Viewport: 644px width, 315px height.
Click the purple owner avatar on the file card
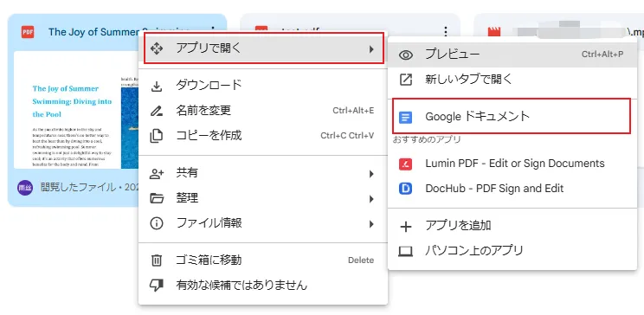pos(24,188)
